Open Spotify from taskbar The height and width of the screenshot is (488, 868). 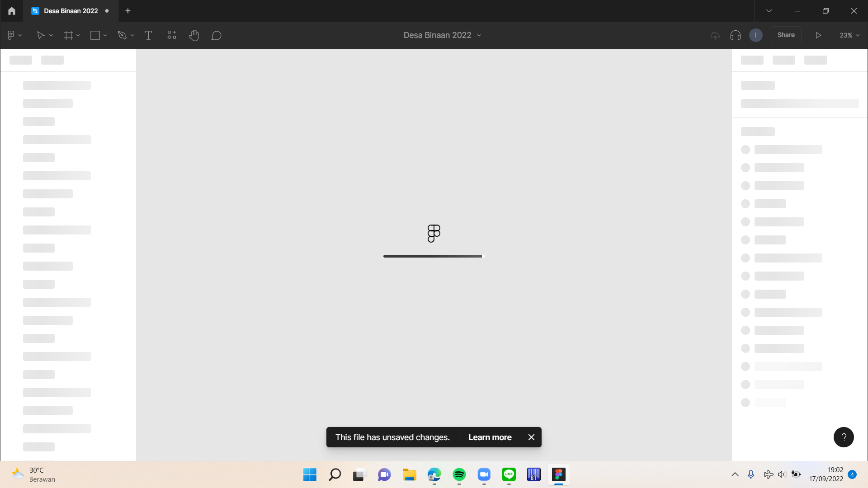tap(459, 475)
